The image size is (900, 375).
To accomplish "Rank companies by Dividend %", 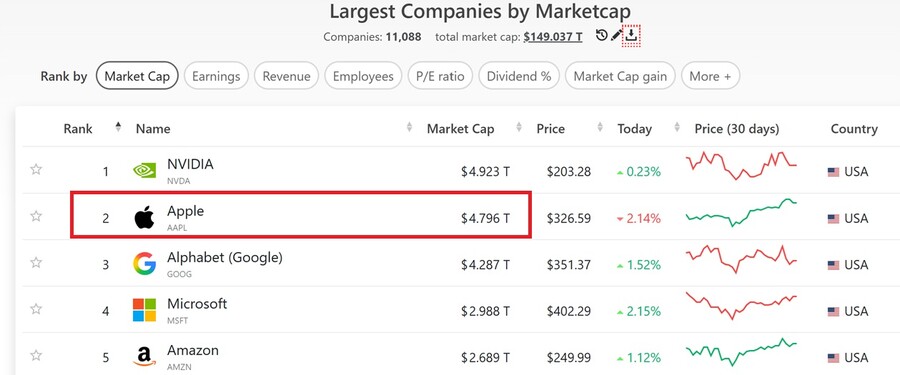I will click(x=519, y=76).
